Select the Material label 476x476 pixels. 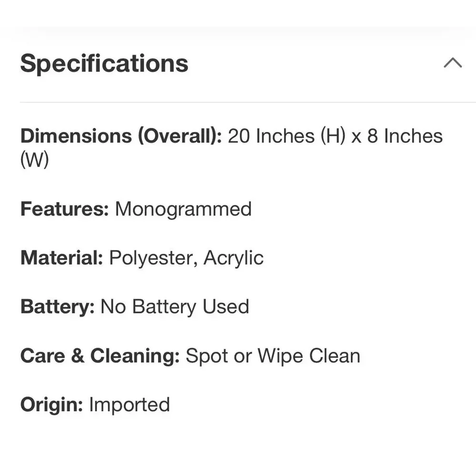pos(61,258)
